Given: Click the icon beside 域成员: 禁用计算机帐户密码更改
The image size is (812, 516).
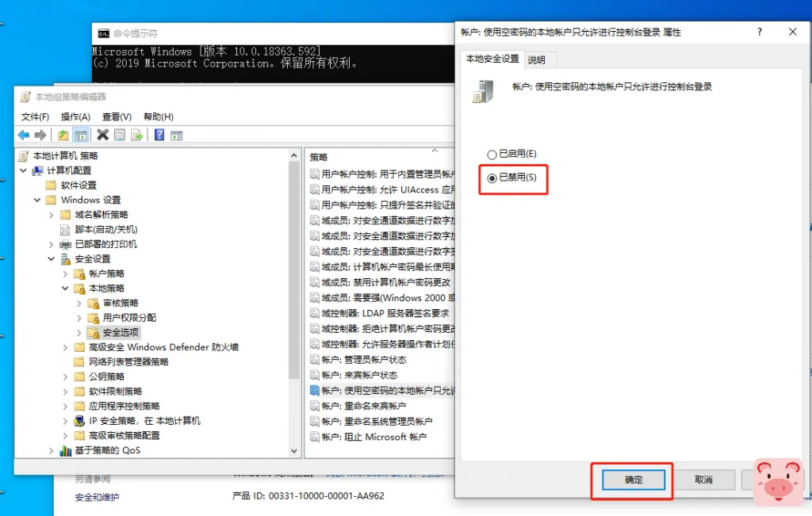Looking at the screenshot, I should click(x=314, y=282).
